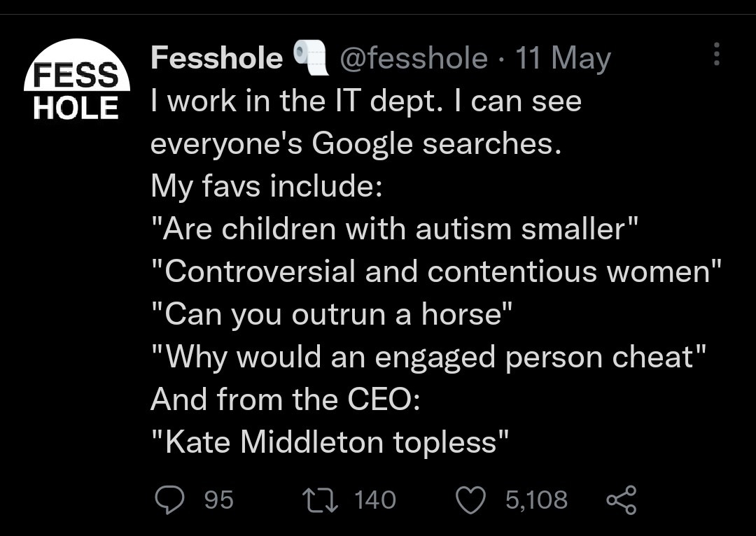The width and height of the screenshot is (756, 536).
Task: Click the share icon below the tweet
Action: pos(620,500)
